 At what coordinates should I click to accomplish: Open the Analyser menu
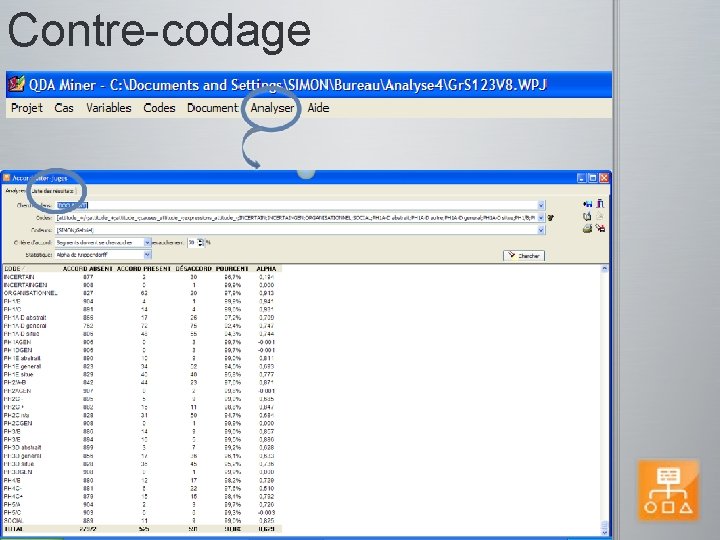pyautogui.click(x=272, y=108)
